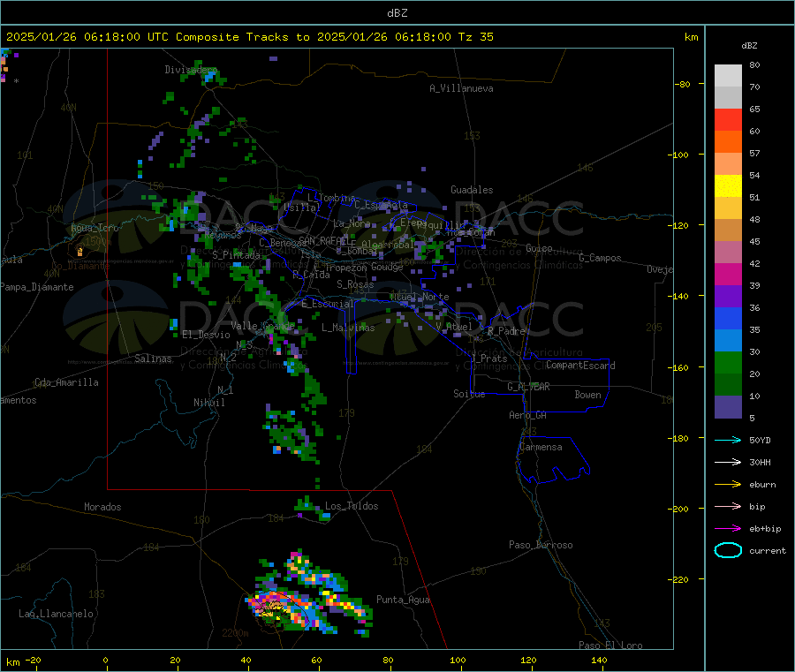Click the Aero_GA place label
This screenshot has width=795, height=672.
tap(528, 415)
